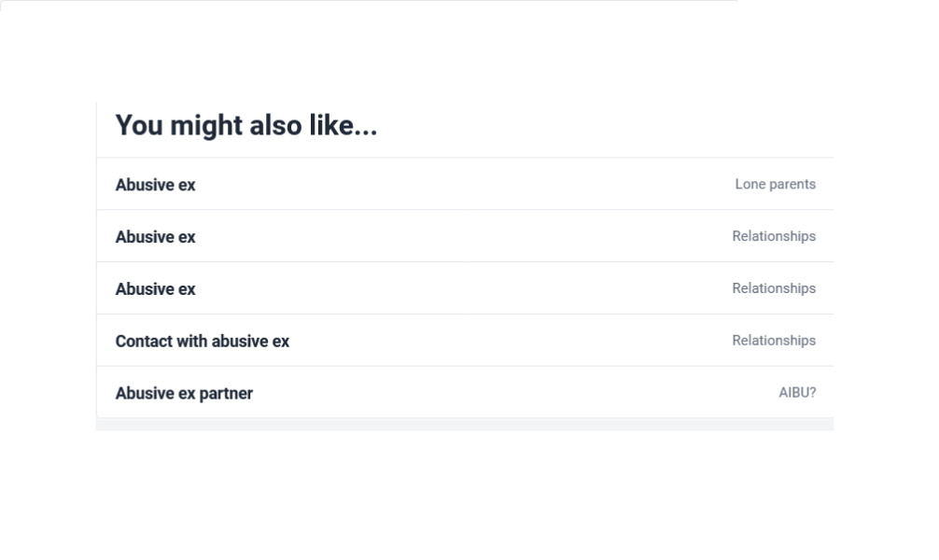Open the 'Contact with abusive ex' thread

202,341
